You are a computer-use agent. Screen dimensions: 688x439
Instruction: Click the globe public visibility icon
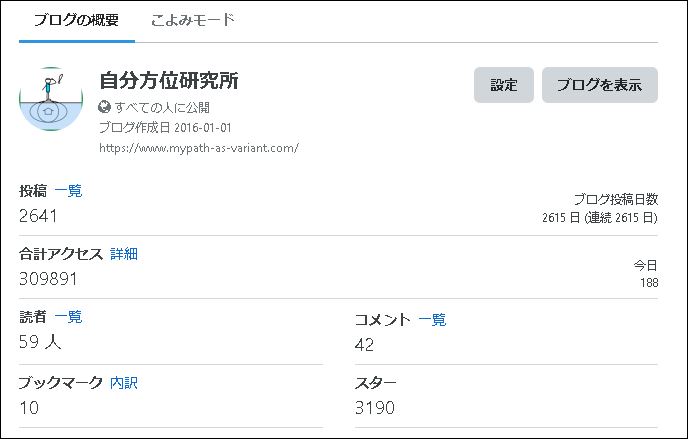pos(104,107)
